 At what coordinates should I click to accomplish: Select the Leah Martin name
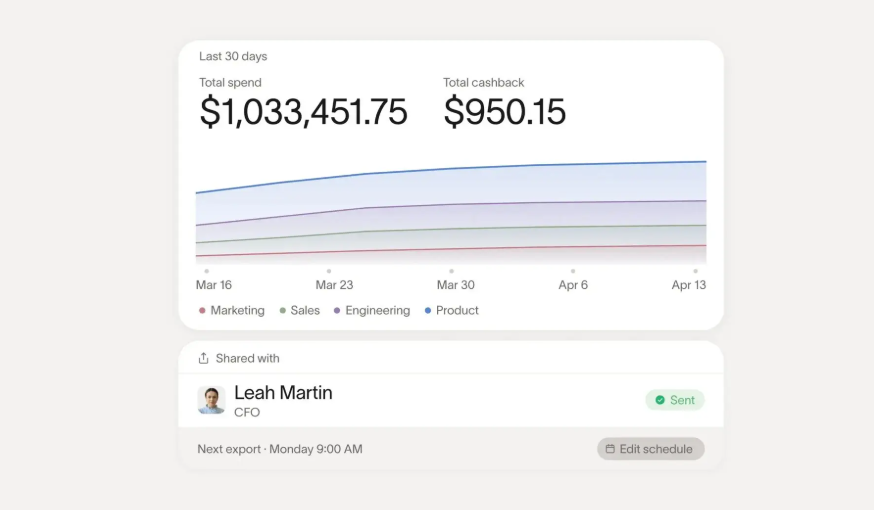pos(283,392)
